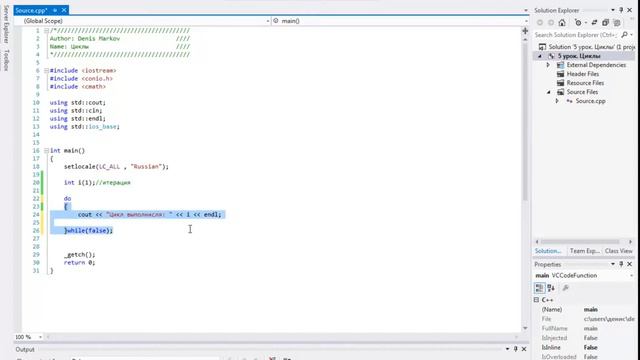The height and width of the screenshot is (360, 640).
Task: Switch to the Solution Explorer bottom tab
Action: [548, 251]
